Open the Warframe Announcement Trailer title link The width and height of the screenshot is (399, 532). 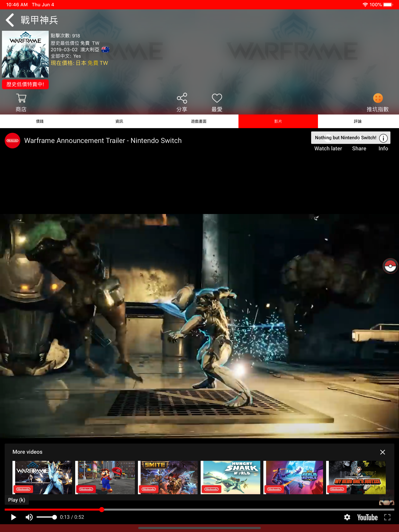[x=103, y=141]
